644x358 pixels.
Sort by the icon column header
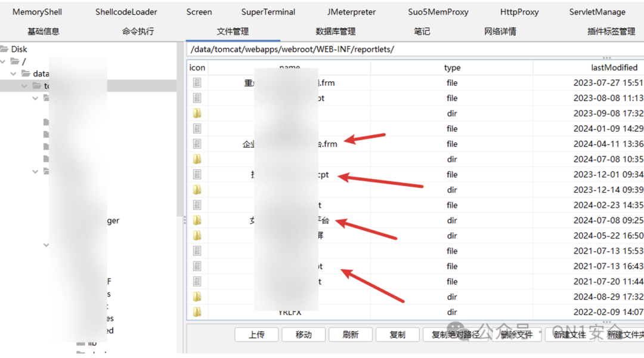coord(197,68)
